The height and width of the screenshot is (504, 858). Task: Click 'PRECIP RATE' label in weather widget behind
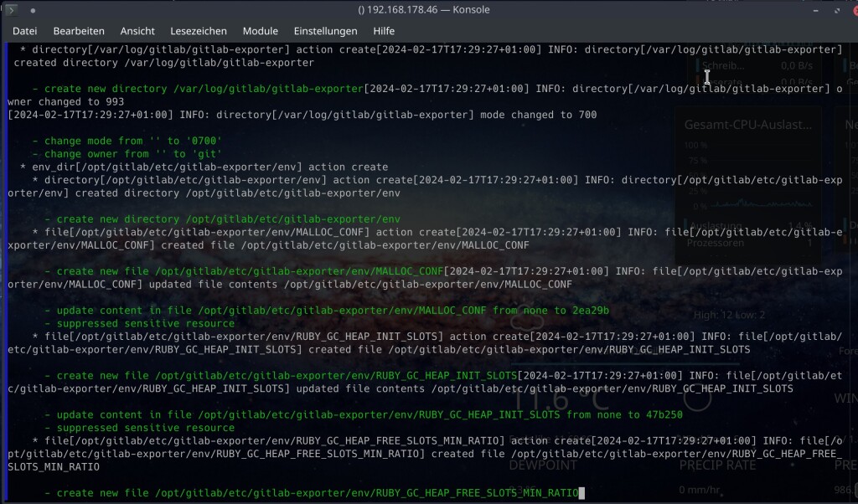(x=717, y=465)
